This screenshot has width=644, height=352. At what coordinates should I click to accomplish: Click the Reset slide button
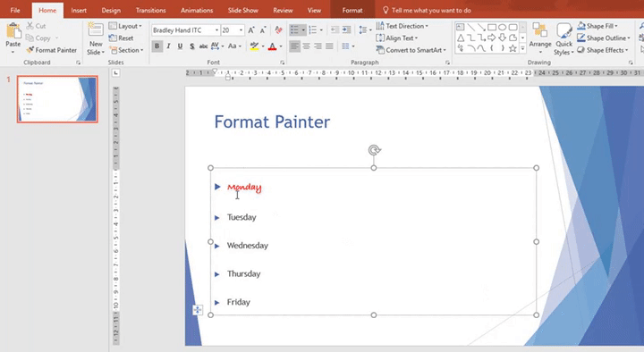point(121,38)
